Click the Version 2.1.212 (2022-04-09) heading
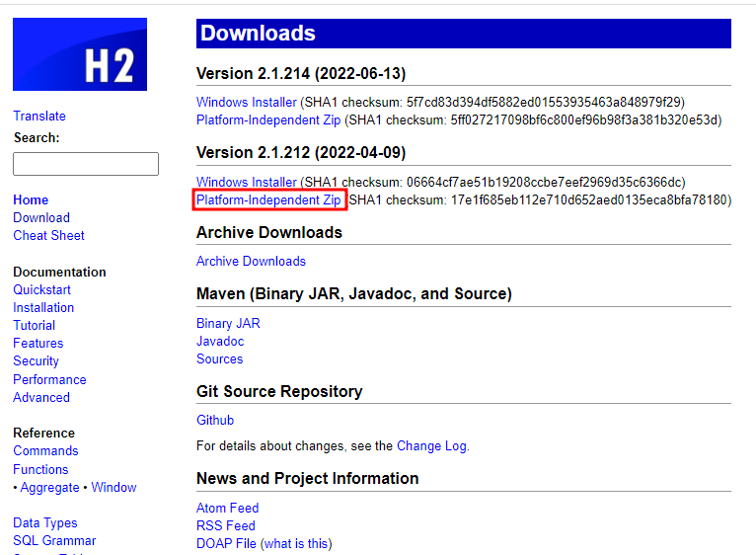Image resolution: width=756 pixels, height=555 pixels. pyautogui.click(x=301, y=153)
